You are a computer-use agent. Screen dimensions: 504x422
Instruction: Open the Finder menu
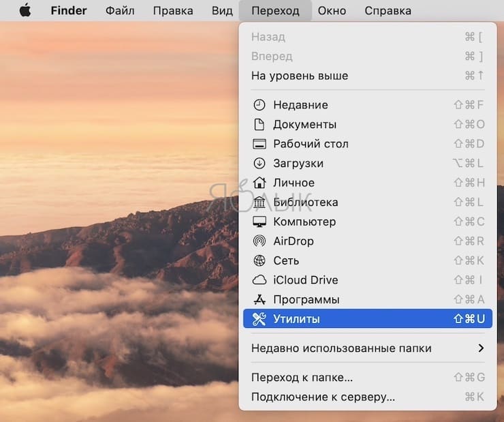point(69,11)
